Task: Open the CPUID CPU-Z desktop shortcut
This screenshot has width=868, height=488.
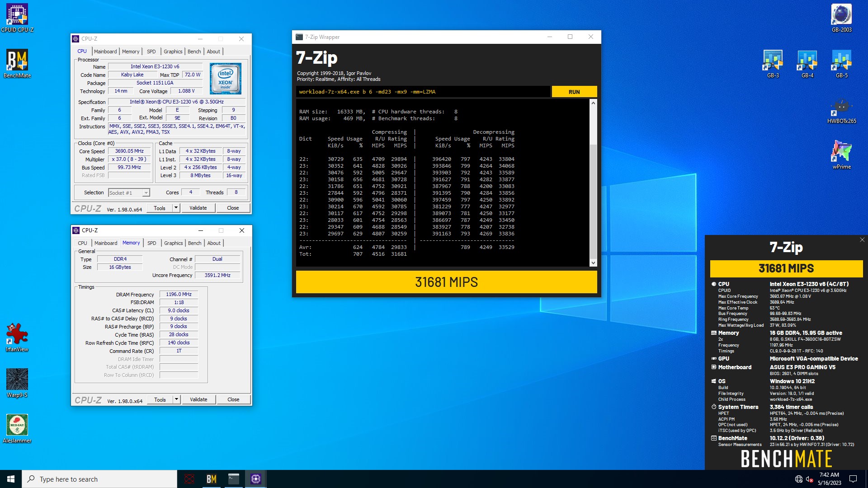Action: (x=17, y=18)
